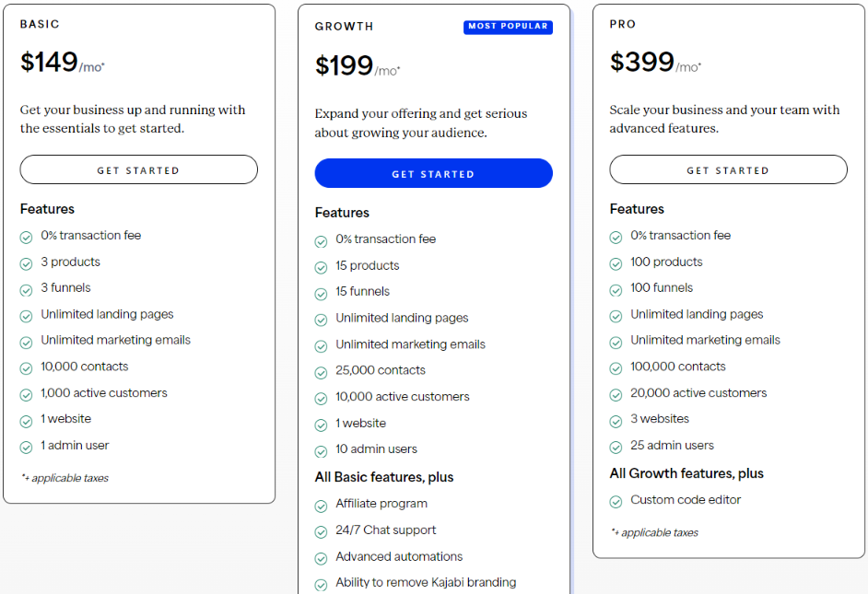This screenshot has height=594, width=868.
Task: Click the MOST POPULAR badge on Growth plan
Action: tap(508, 27)
